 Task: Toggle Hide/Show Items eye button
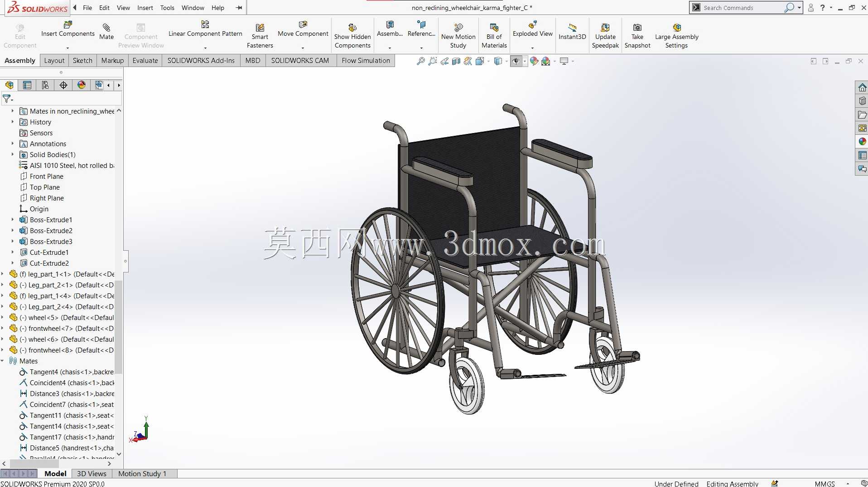point(516,61)
